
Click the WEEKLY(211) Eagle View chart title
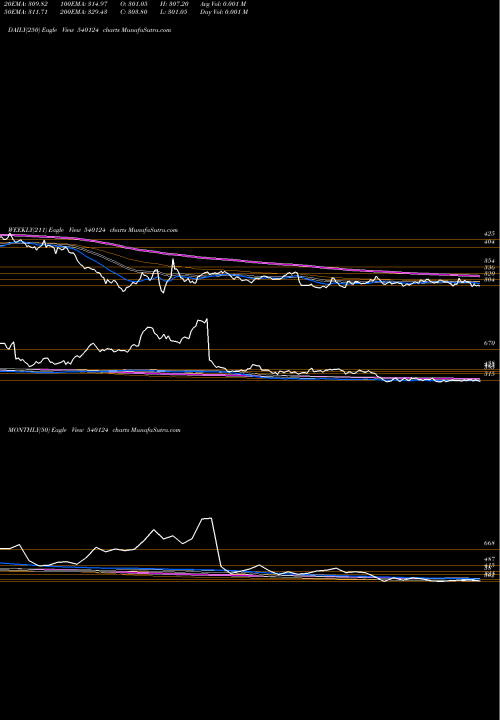click(93, 230)
